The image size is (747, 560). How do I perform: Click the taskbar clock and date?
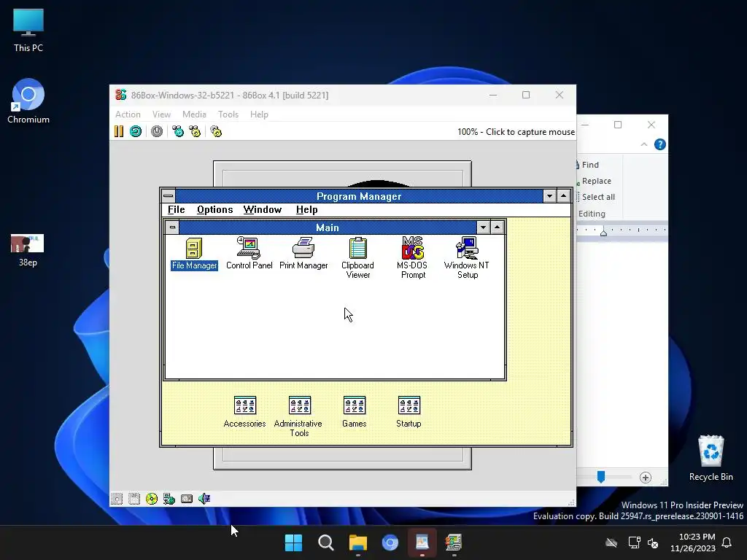[693, 542]
